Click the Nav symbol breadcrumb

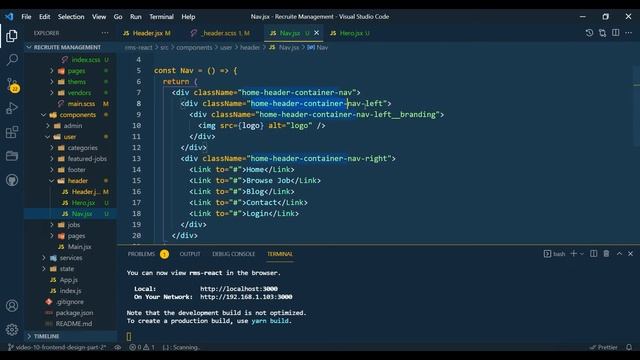click(318, 47)
